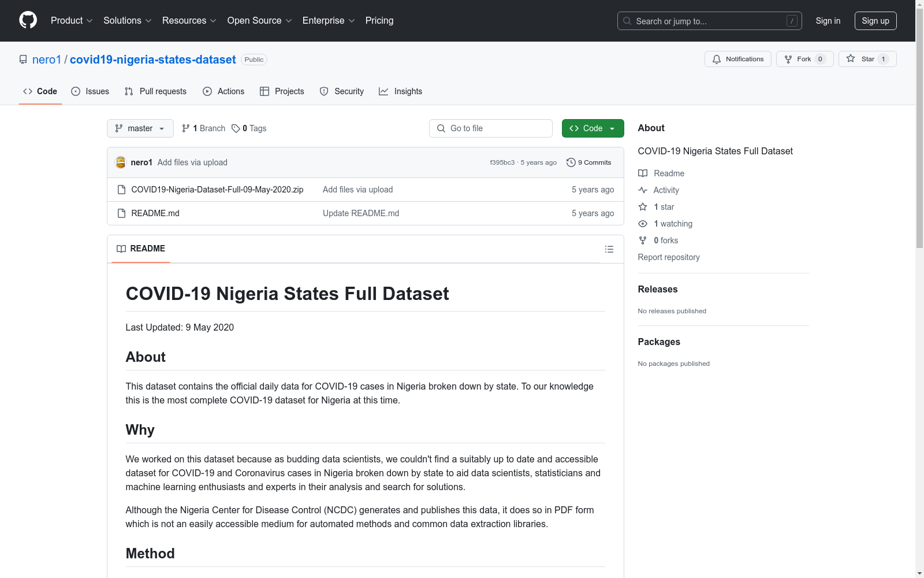Expand the Enterprise menu

[329, 21]
